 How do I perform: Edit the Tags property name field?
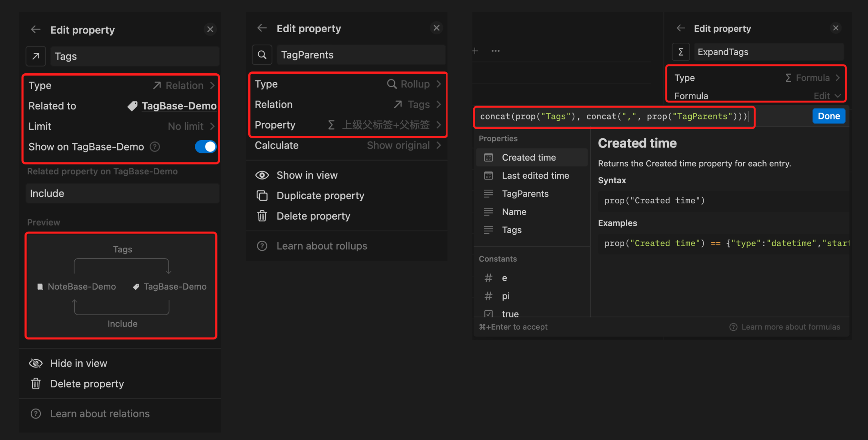(135, 56)
